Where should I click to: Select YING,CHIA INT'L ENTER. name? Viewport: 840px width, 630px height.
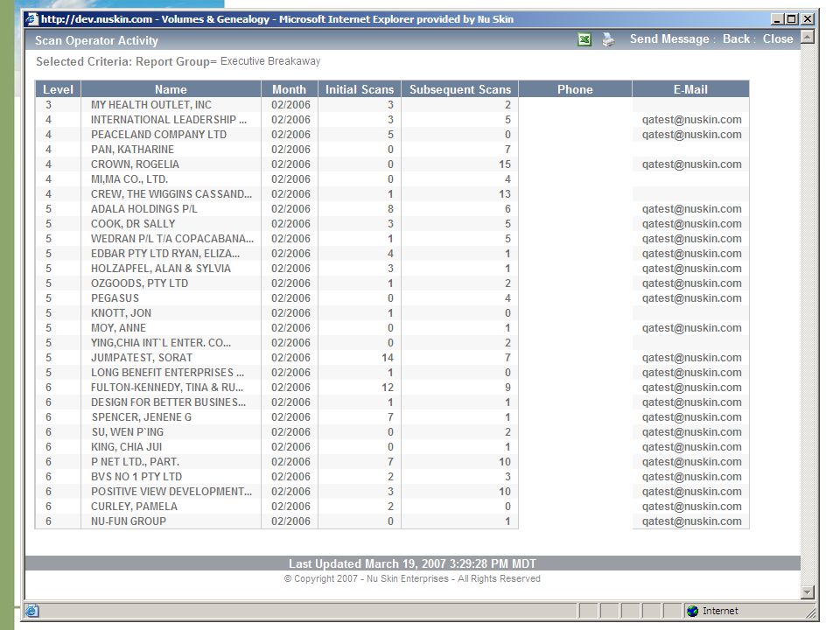click(x=161, y=343)
